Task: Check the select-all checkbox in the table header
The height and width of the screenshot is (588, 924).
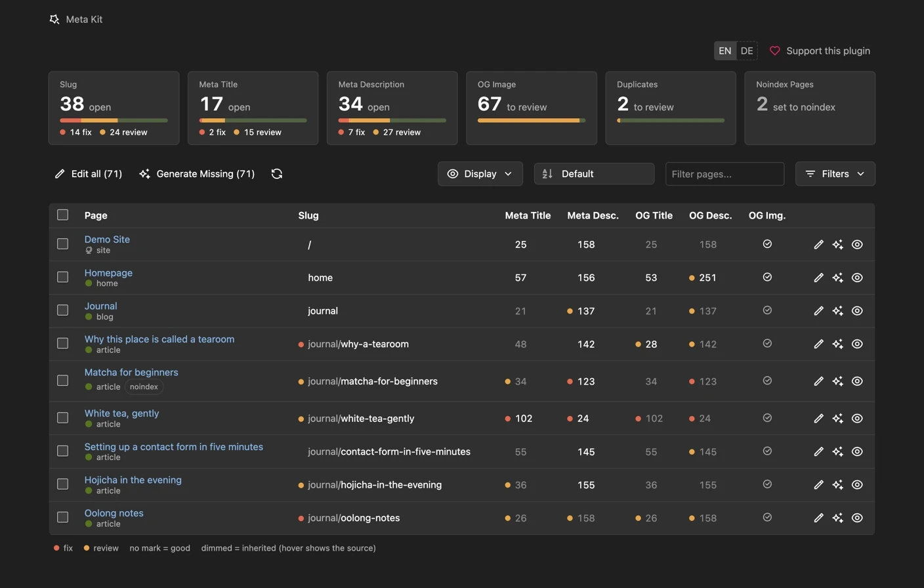Action: (63, 215)
